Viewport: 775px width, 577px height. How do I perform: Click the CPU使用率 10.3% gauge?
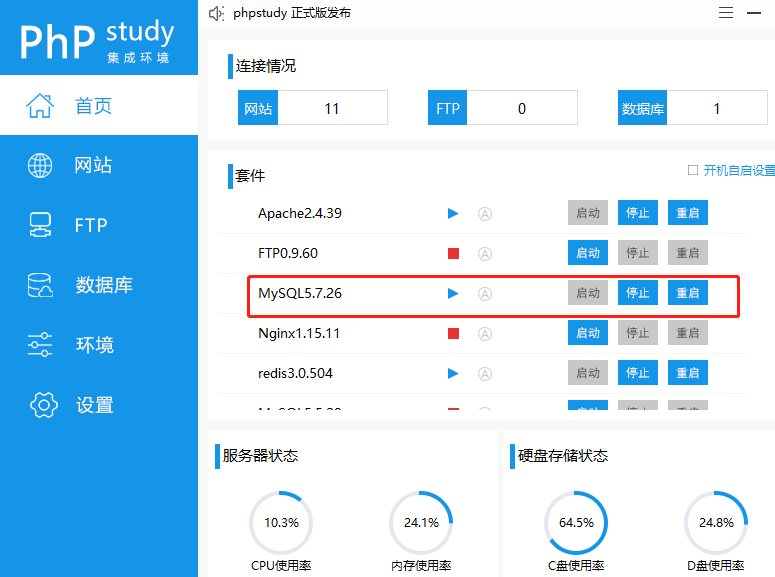pyautogui.click(x=281, y=523)
